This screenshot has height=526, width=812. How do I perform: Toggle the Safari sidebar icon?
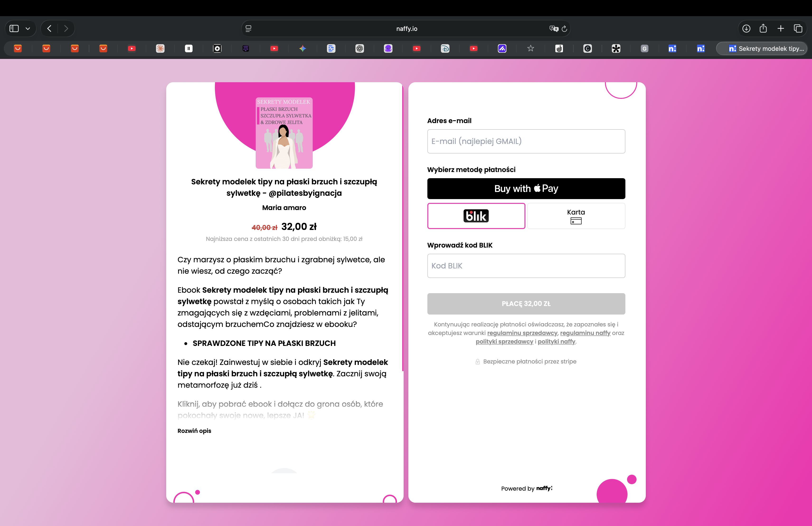tap(14, 29)
